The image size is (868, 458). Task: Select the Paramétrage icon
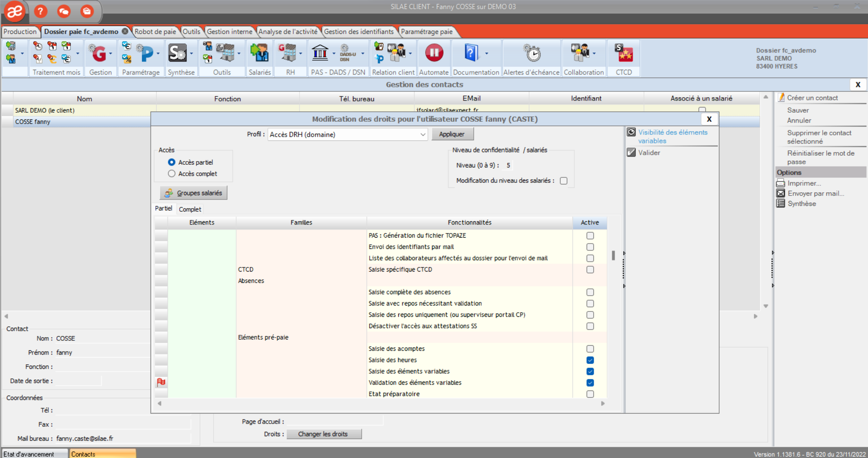(148, 53)
